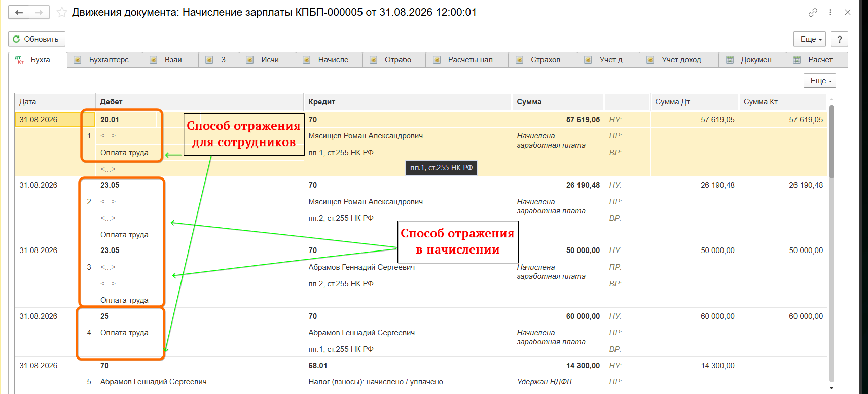Copy link using the chain icon
The width and height of the screenshot is (868, 394).
point(813,12)
